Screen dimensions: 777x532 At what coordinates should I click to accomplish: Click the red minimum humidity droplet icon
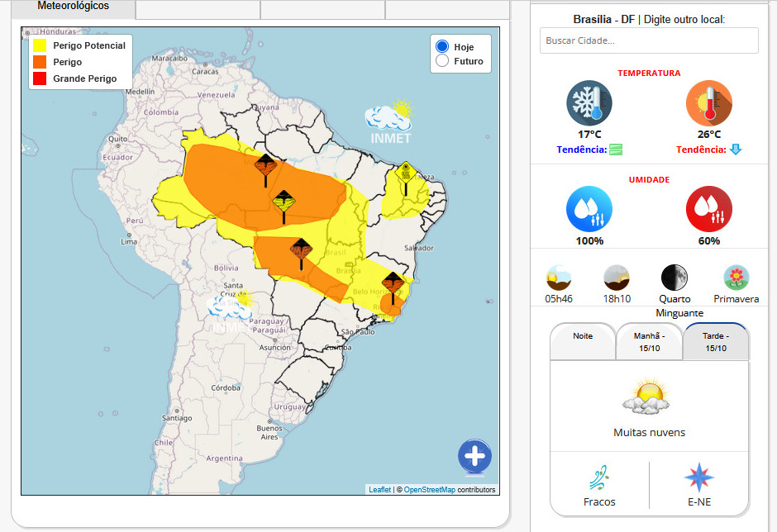(708, 209)
